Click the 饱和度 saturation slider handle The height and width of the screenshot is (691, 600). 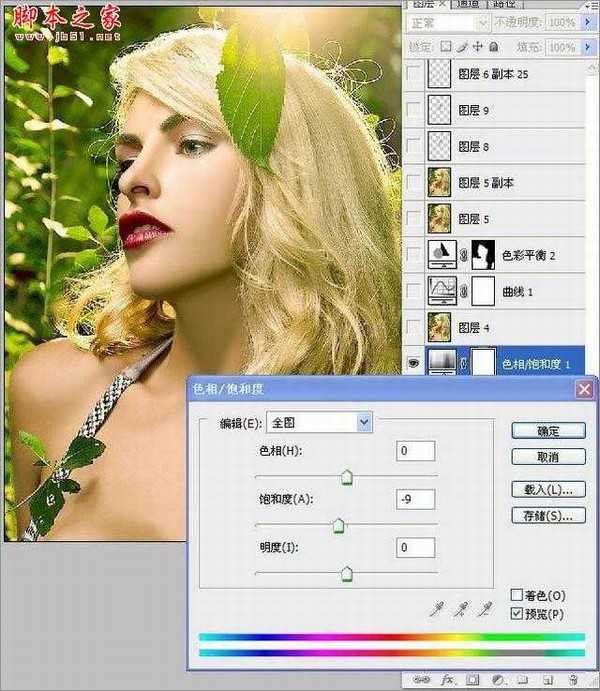pyautogui.click(x=338, y=525)
